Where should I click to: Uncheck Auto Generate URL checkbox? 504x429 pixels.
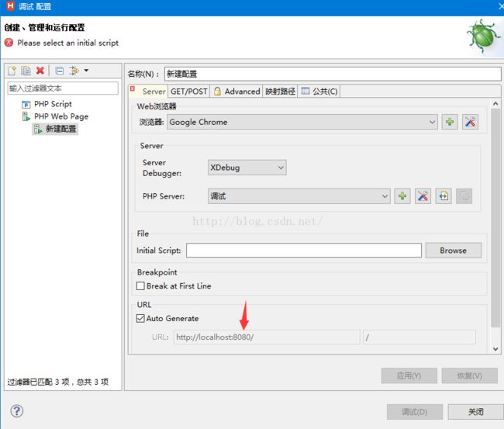click(x=140, y=318)
